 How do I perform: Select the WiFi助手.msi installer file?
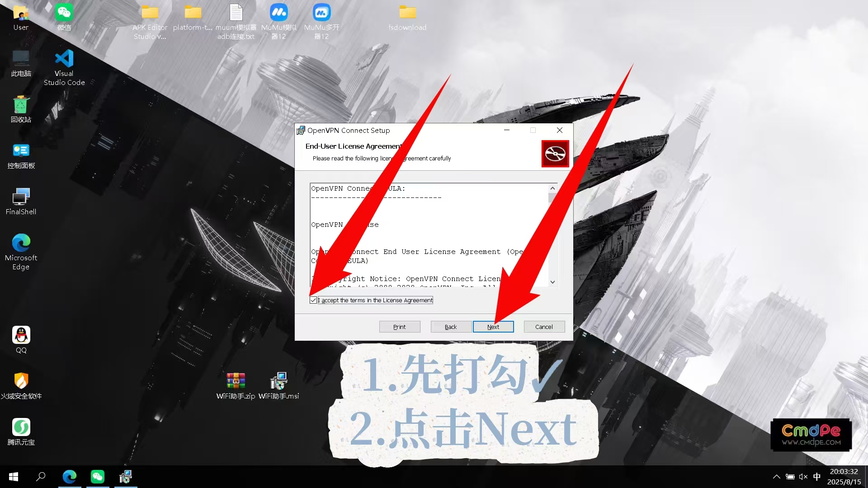pyautogui.click(x=278, y=387)
